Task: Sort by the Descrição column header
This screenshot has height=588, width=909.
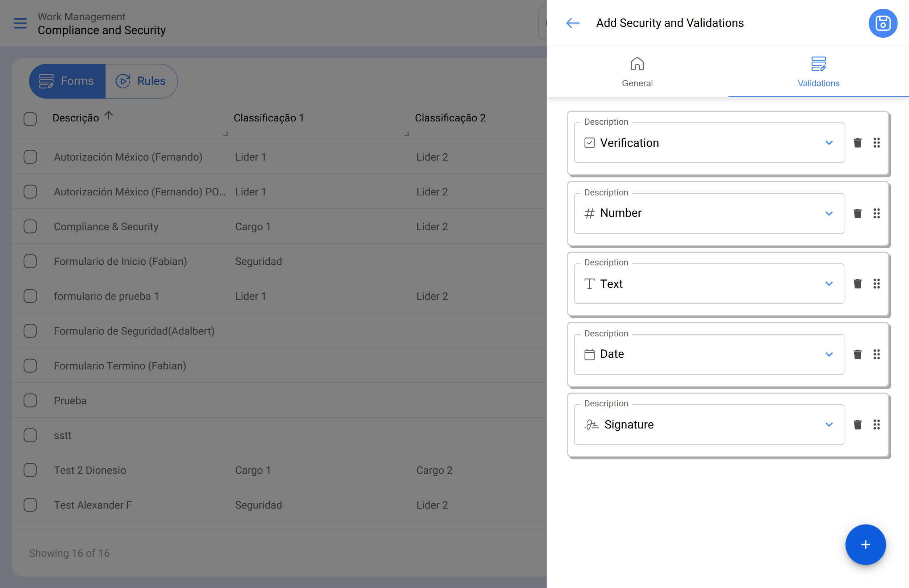Action: click(76, 118)
